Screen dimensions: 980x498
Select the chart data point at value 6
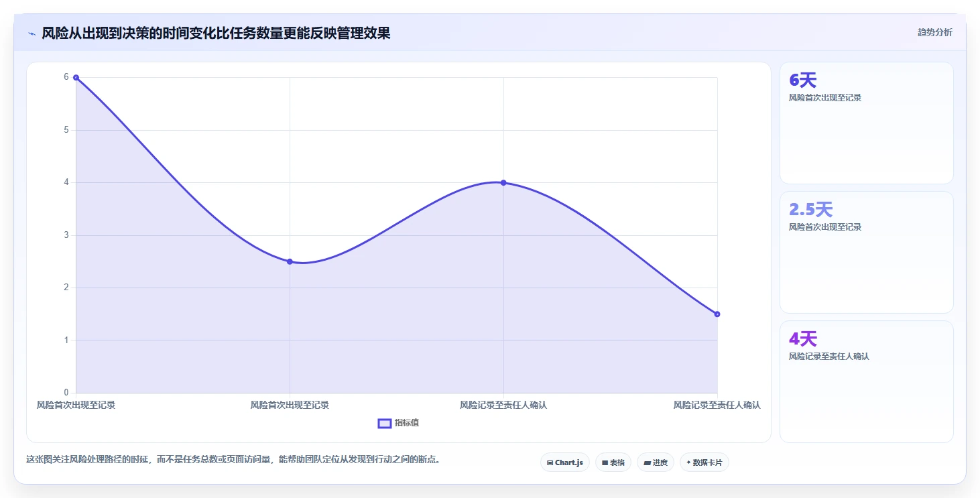point(76,78)
